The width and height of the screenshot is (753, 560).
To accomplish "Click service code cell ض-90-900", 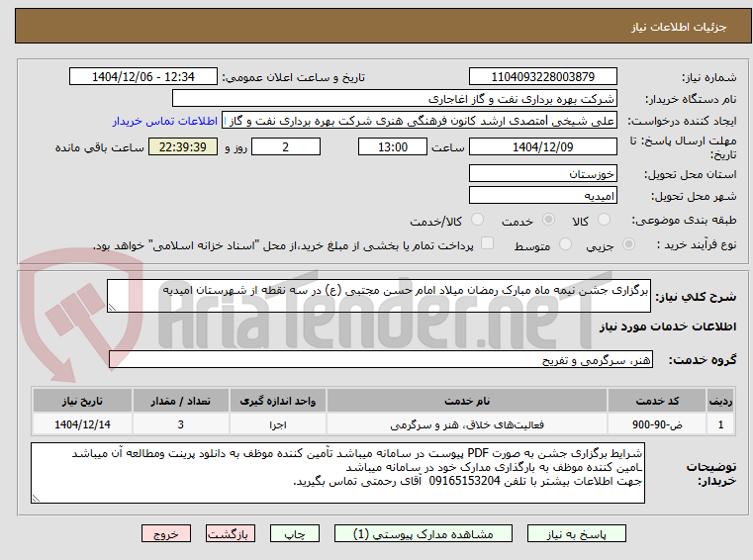I will (657, 424).
